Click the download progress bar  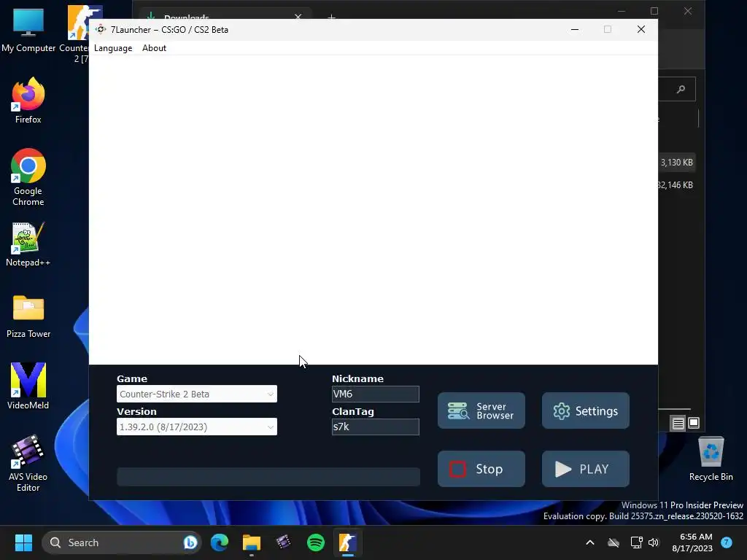click(268, 477)
